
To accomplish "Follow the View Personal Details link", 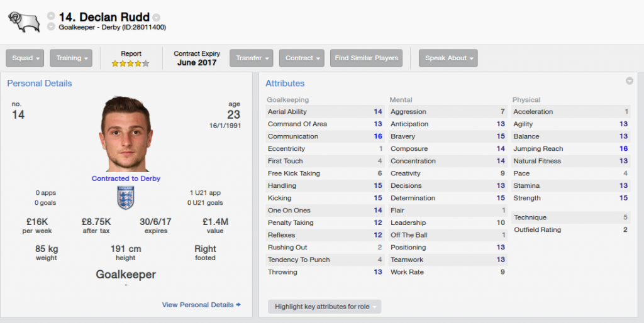I will (x=201, y=305).
